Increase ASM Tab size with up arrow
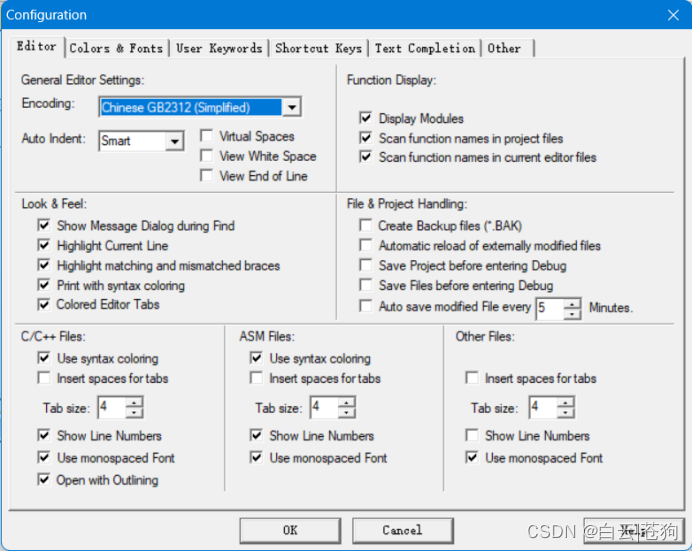Viewport: 693px width, 552px height. click(346, 402)
